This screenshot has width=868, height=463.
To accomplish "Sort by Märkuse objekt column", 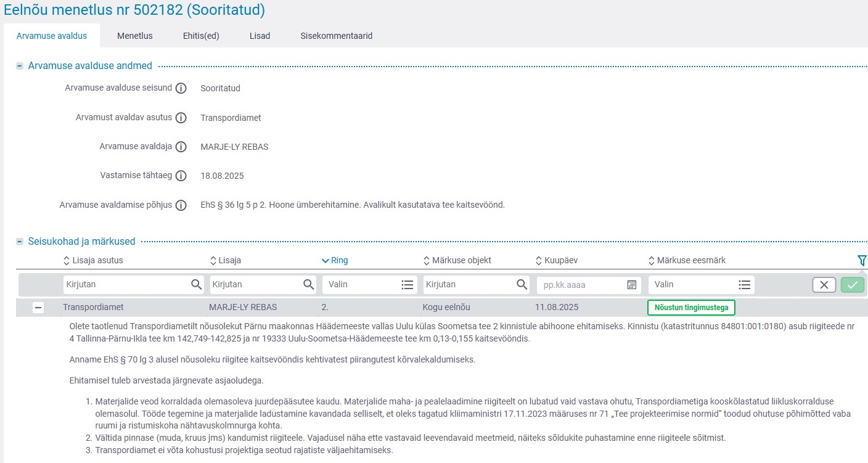I will [x=457, y=260].
